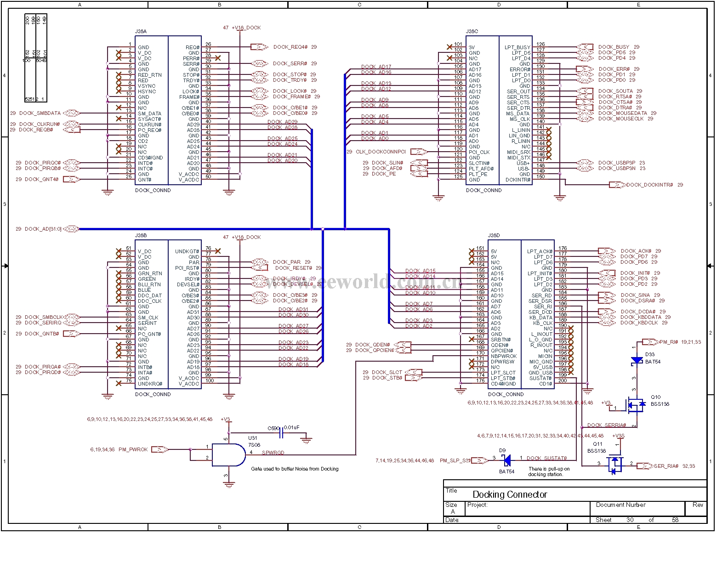This screenshot has width=728, height=562.
Task: Select the DOCK_PAR signal label
Action: [x=287, y=262]
